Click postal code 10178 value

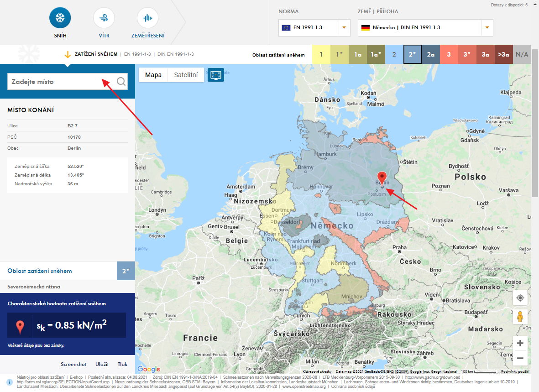(74, 137)
